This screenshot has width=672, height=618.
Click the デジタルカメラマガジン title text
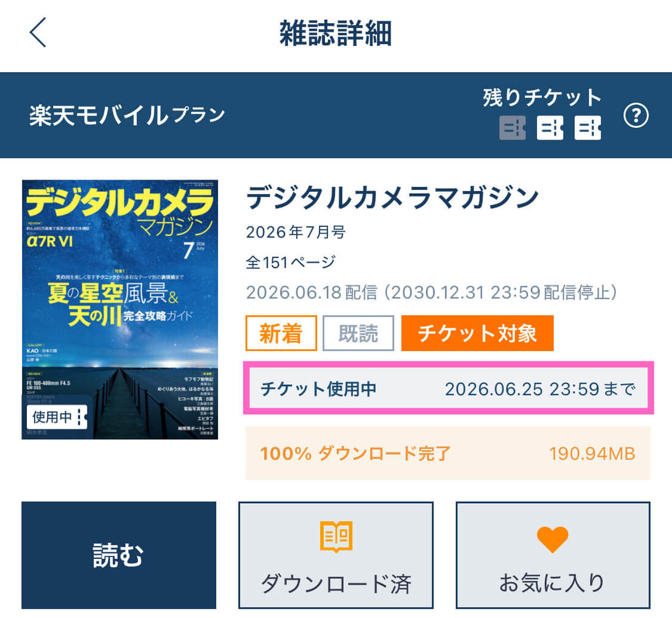click(x=393, y=197)
